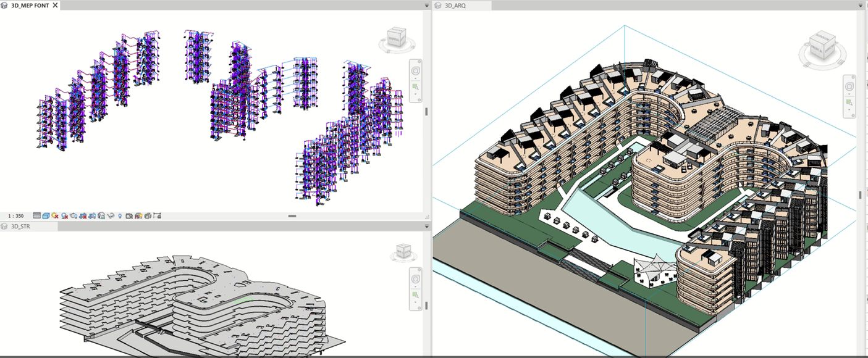Click Zoom Region icon in 3D_MEP navigation bar
The image size is (868, 358).
point(416,87)
